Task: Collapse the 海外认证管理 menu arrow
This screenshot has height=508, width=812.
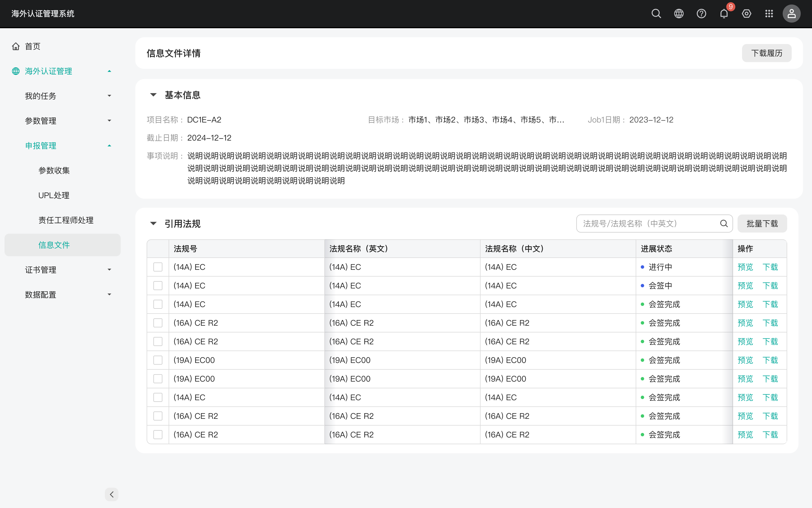Action: coord(109,71)
